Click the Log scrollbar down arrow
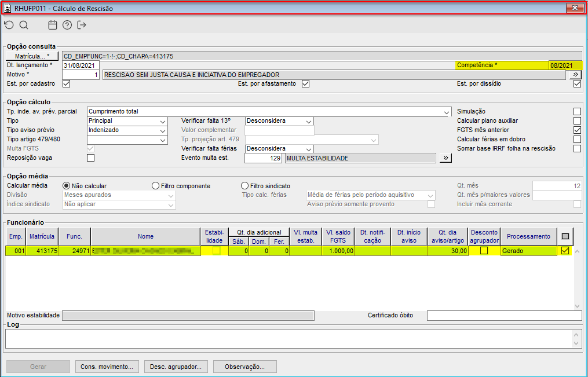This screenshot has width=588, height=377. [576, 343]
